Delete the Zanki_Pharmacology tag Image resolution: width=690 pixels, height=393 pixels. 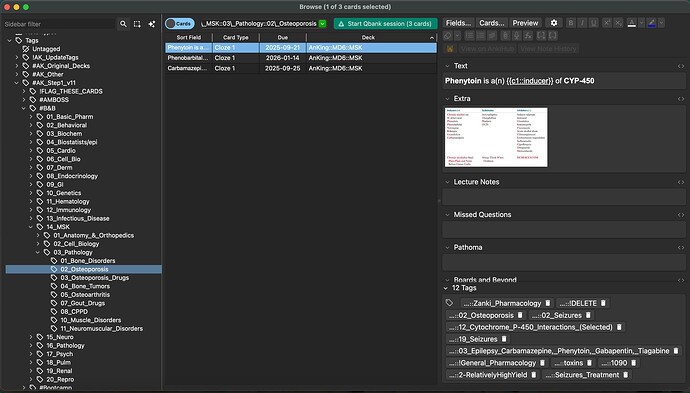pos(548,303)
